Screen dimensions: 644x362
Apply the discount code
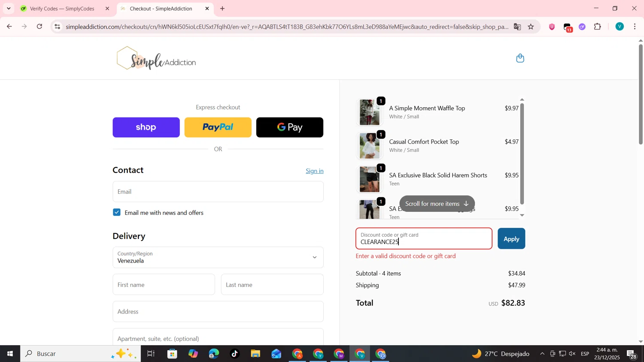point(511,239)
